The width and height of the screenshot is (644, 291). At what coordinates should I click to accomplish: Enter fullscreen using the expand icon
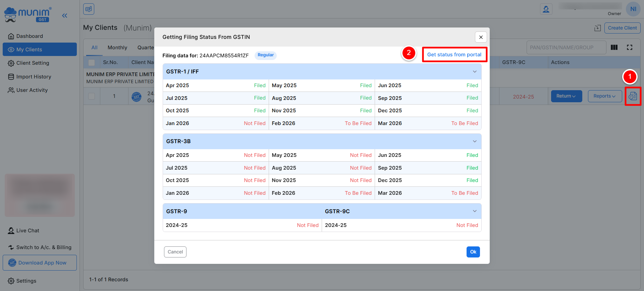(x=630, y=48)
